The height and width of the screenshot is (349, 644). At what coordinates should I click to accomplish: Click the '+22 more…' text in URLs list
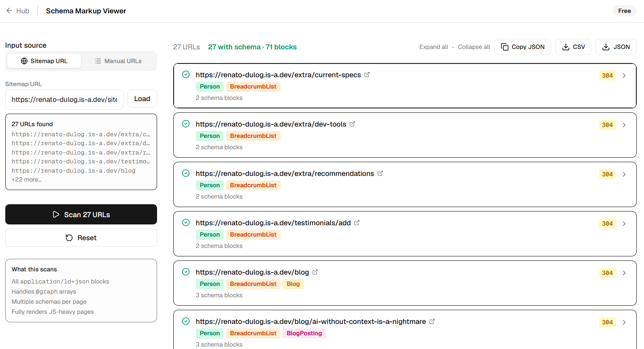click(27, 180)
